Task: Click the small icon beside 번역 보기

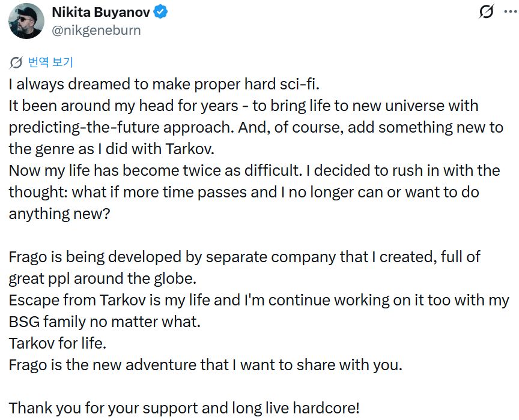Action: [17, 62]
